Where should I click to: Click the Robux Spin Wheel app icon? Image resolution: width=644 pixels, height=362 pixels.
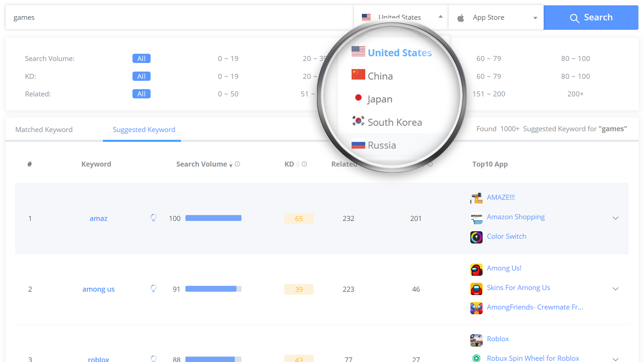tap(476, 358)
